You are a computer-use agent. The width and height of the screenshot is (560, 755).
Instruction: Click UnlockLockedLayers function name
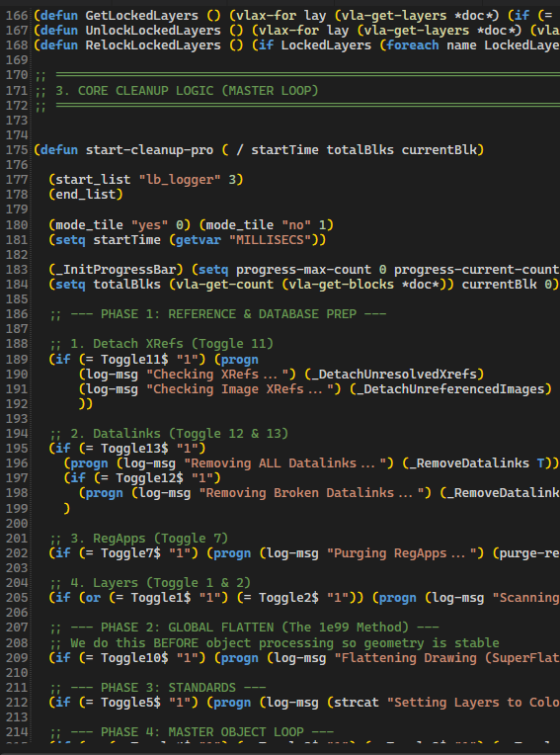tap(153, 31)
